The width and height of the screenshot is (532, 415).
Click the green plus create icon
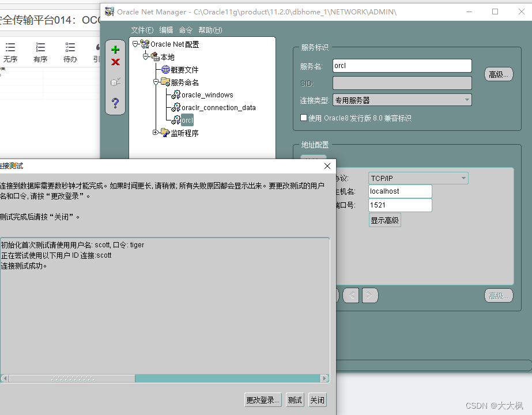point(115,50)
